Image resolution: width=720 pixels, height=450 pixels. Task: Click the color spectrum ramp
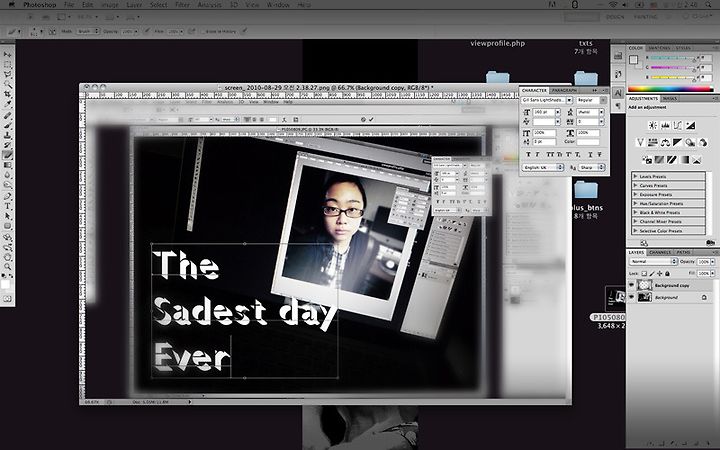click(x=670, y=89)
